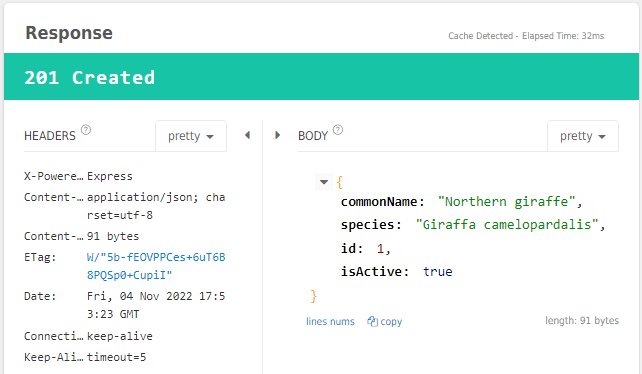The width and height of the screenshot is (642, 374).
Task: Click the species key
Action: [x=368, y=224]
